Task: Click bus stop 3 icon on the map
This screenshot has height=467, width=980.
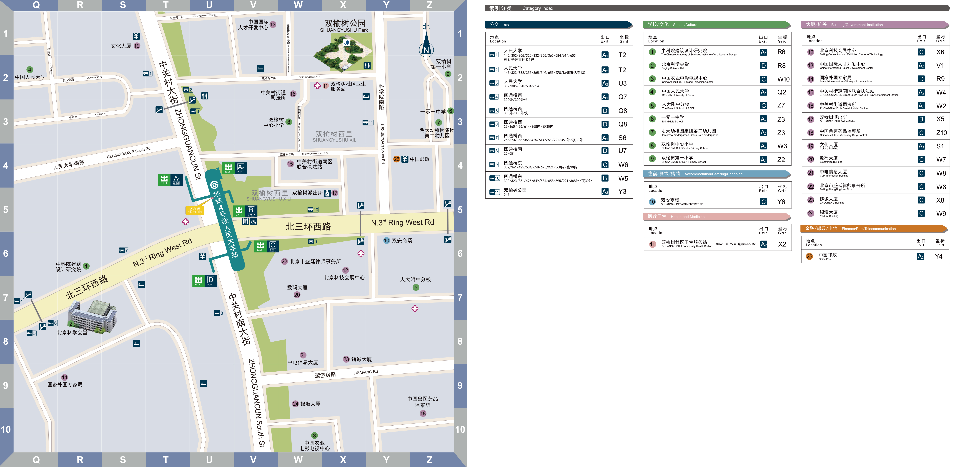Action: [x=195, y=111]
